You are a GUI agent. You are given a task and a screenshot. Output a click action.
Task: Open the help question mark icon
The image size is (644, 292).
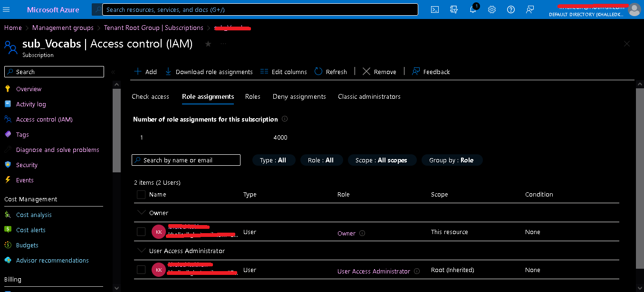pos(511,9)
